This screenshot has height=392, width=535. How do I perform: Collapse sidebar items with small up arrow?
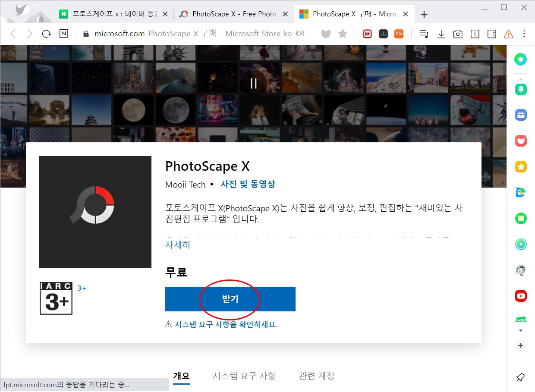pos(521,78)
